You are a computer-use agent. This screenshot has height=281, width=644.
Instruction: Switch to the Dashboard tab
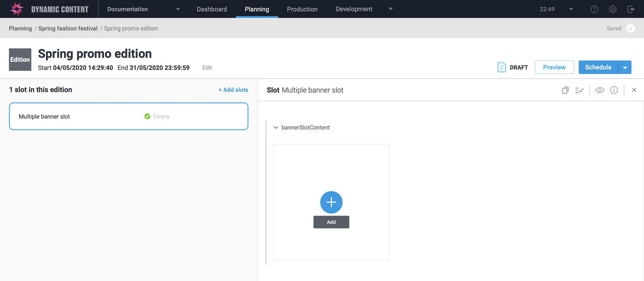tap(212, 9)
